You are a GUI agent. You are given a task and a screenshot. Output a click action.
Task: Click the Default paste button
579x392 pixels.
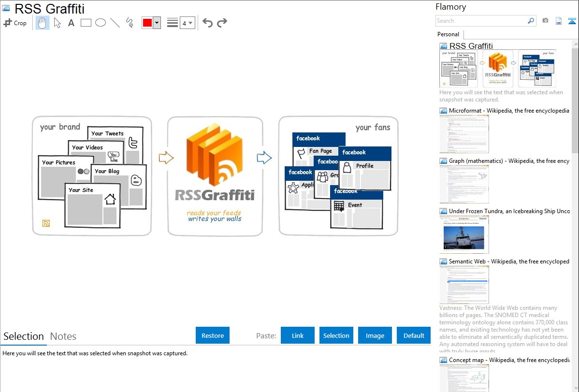click(414, 335)
